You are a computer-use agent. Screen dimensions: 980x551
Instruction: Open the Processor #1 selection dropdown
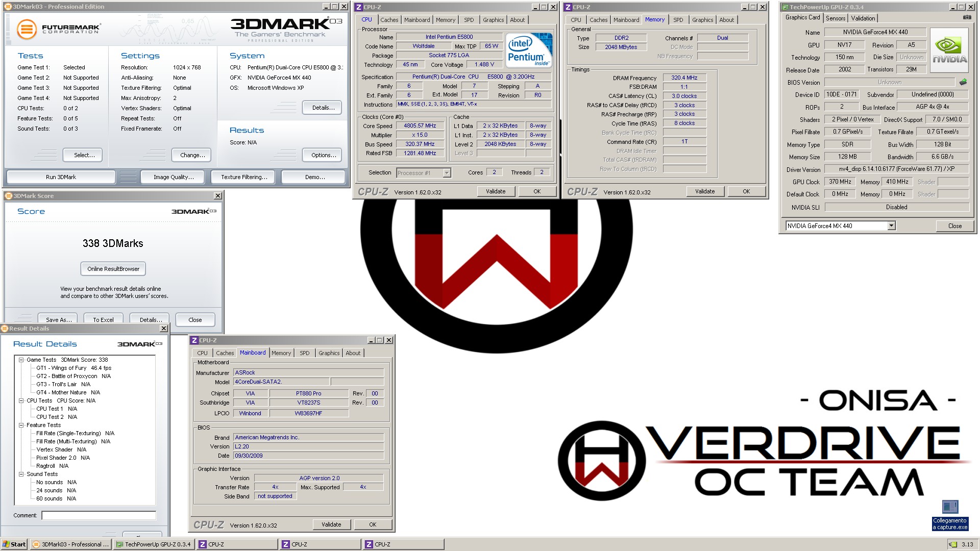[447, 173]
